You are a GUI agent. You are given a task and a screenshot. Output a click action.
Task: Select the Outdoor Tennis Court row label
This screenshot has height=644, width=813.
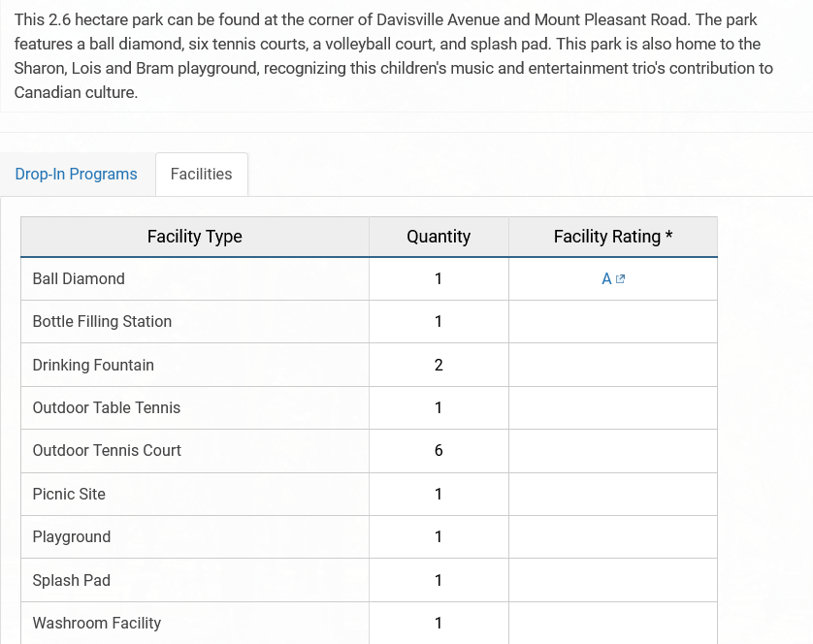point(107,451)
